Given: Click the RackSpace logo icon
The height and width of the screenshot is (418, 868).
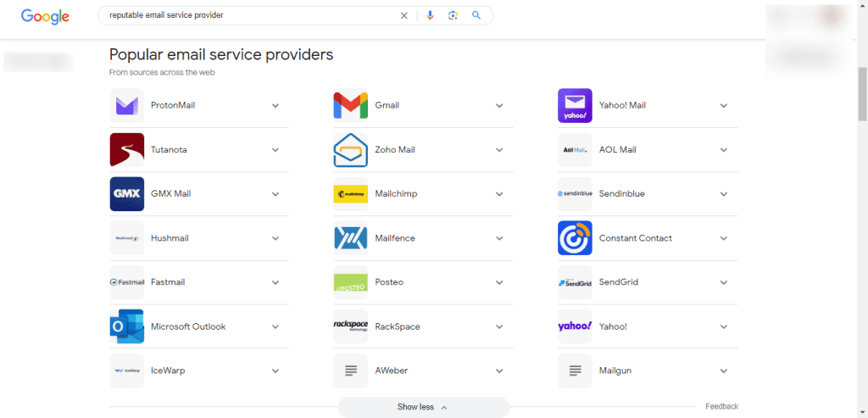Looking at the screenshot, I should coord(350,326).
